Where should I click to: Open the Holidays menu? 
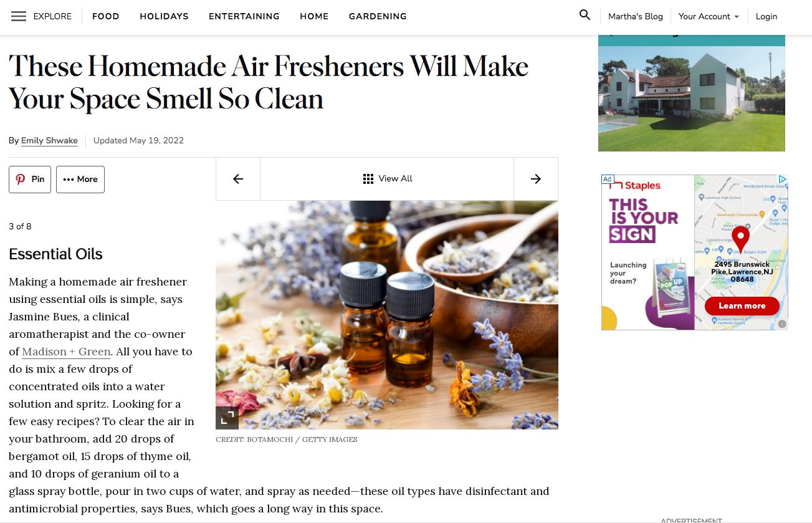coord(164,16)
